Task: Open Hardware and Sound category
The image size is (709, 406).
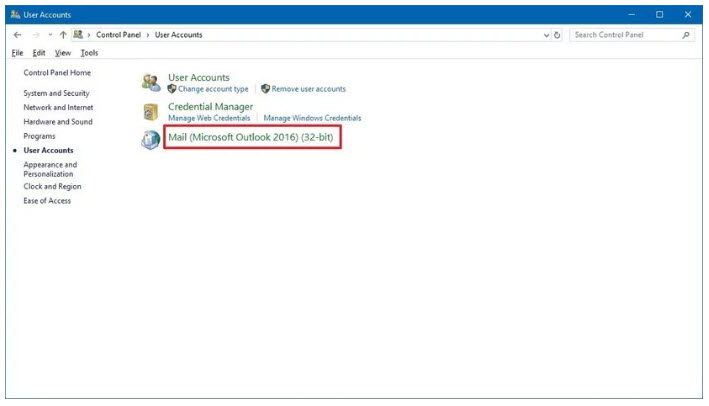Action: [x=58, y=122]
